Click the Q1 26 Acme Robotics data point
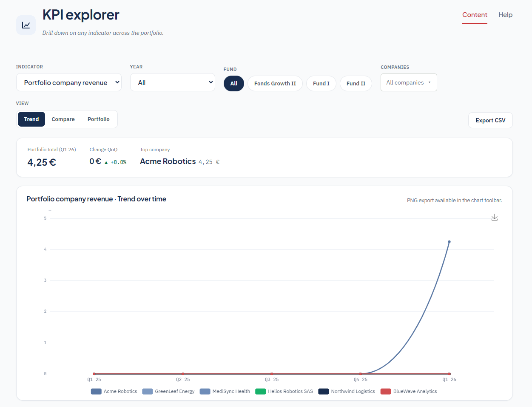The image size is (532, 407). pyautogui.click(x=449, y=242)
